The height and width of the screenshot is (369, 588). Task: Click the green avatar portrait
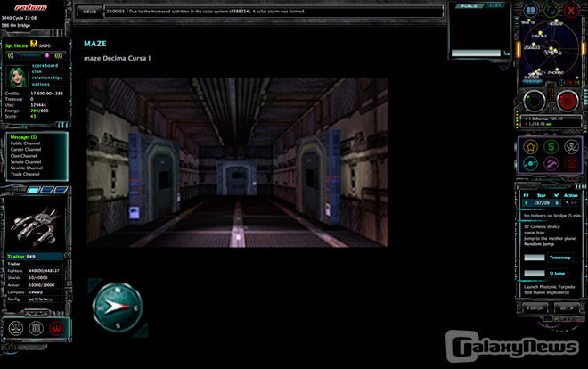point(17,77)
